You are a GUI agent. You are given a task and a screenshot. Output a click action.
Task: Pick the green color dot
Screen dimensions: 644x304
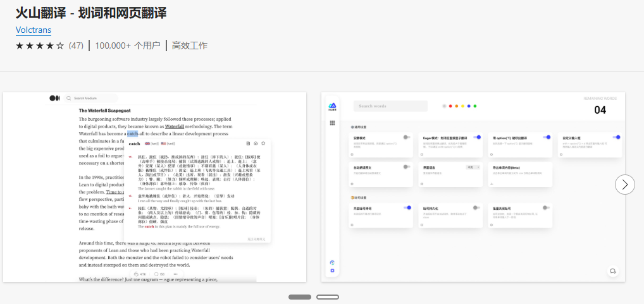point(475,106)
